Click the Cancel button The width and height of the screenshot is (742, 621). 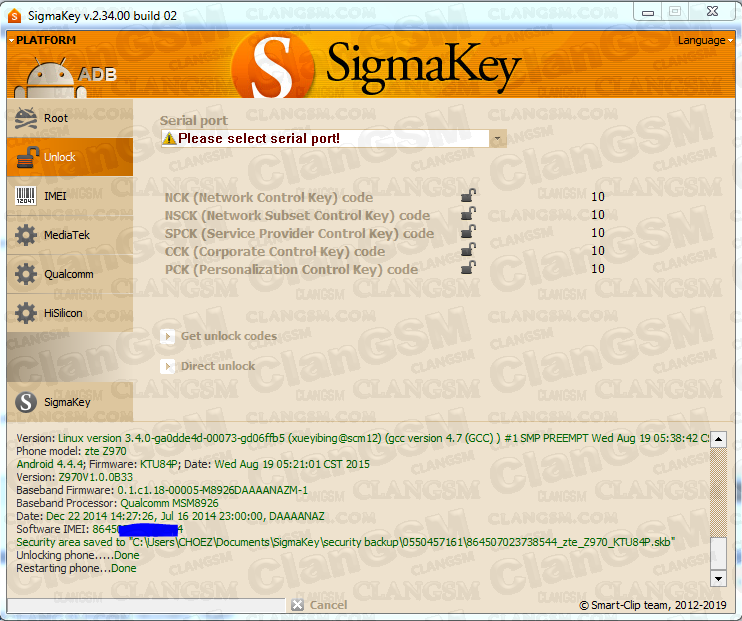click(x=319, y=605)
